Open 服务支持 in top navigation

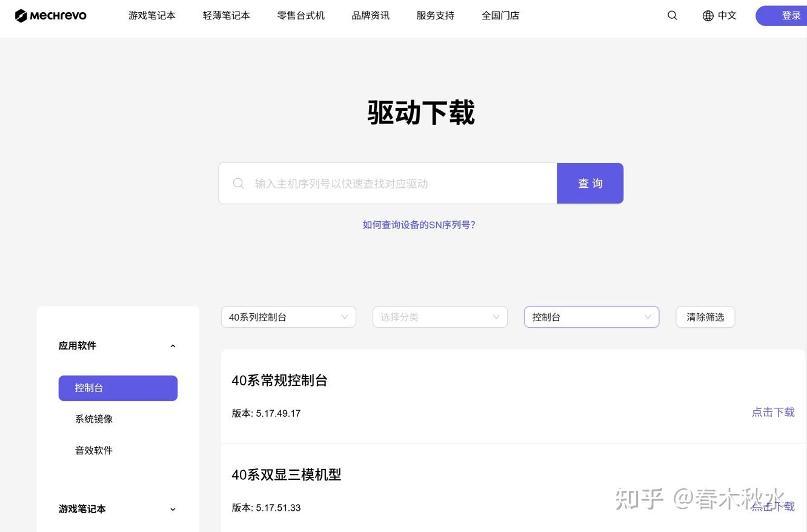(x=436, y=16)
